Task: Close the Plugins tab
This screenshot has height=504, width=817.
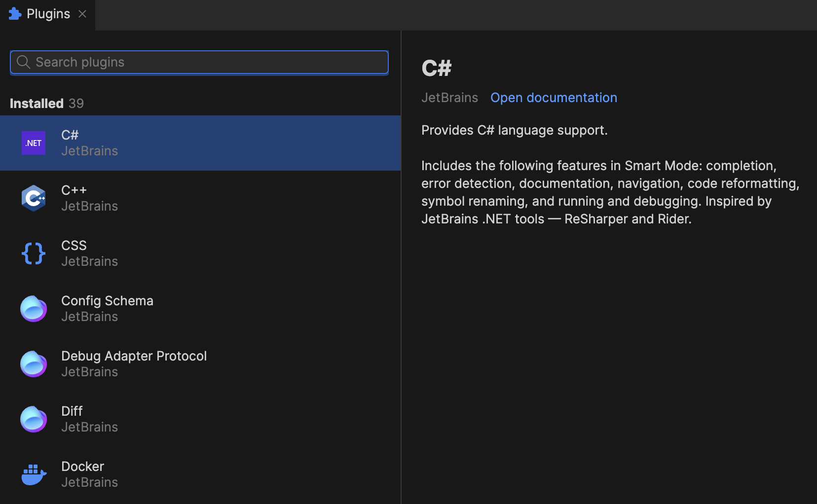Action: tap(82, 14)
